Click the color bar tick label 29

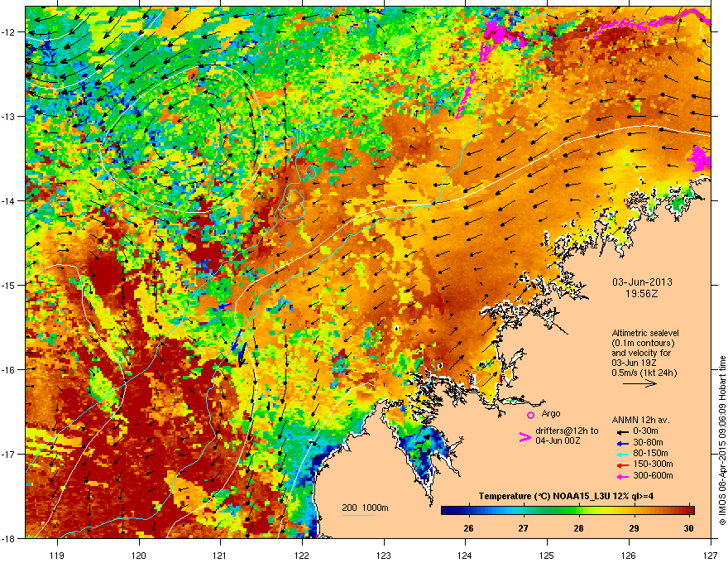(x=634, y=528)
